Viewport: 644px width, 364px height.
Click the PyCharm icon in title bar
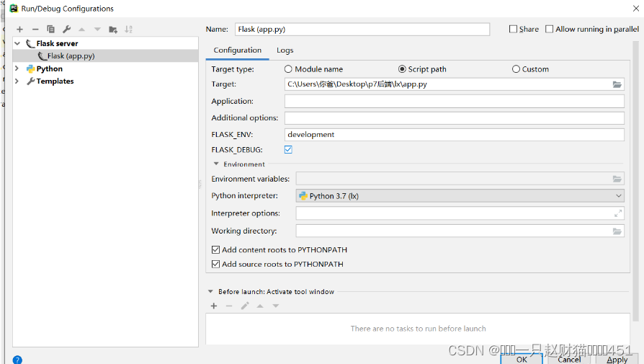(x=14, y=8)
